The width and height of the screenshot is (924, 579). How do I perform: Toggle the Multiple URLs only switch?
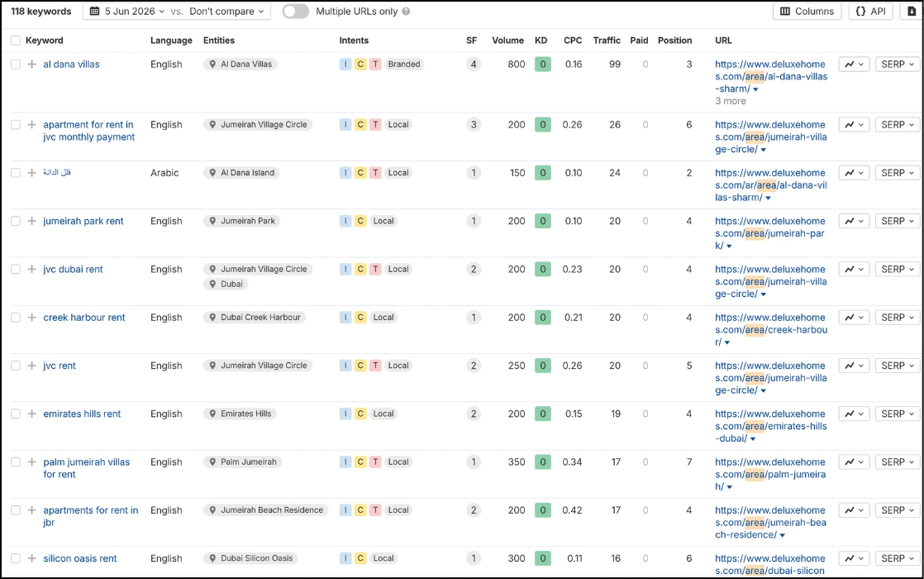296,12
